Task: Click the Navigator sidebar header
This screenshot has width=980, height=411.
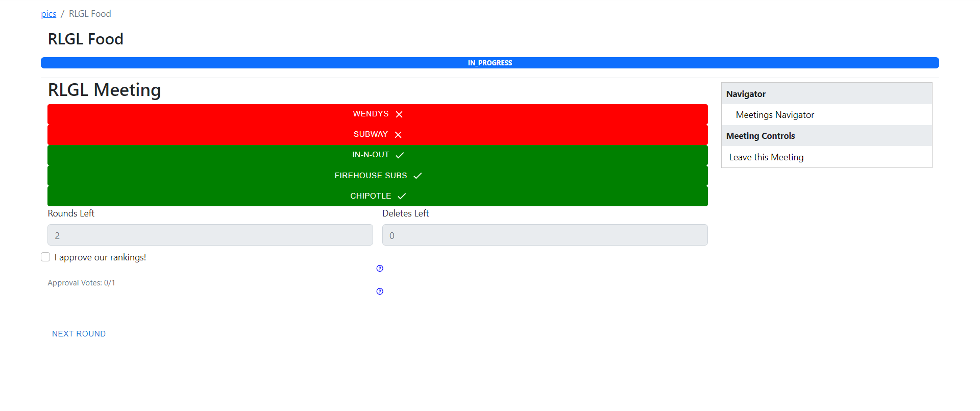Action: (x=827, y=94)
